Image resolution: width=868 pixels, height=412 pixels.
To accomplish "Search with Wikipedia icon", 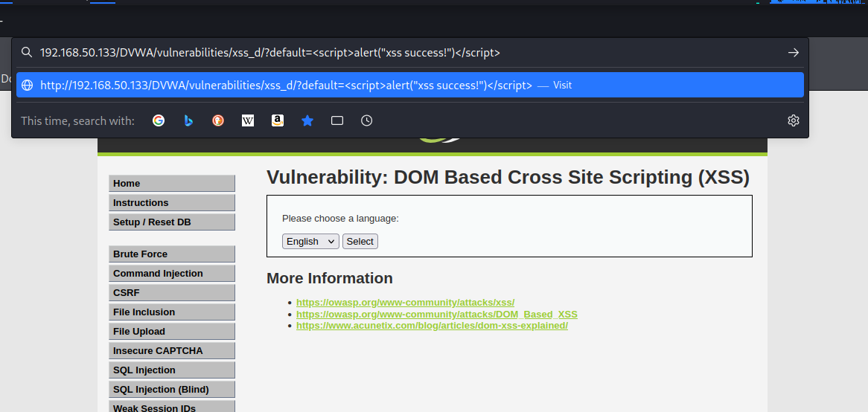I will (x=248, y=120).
